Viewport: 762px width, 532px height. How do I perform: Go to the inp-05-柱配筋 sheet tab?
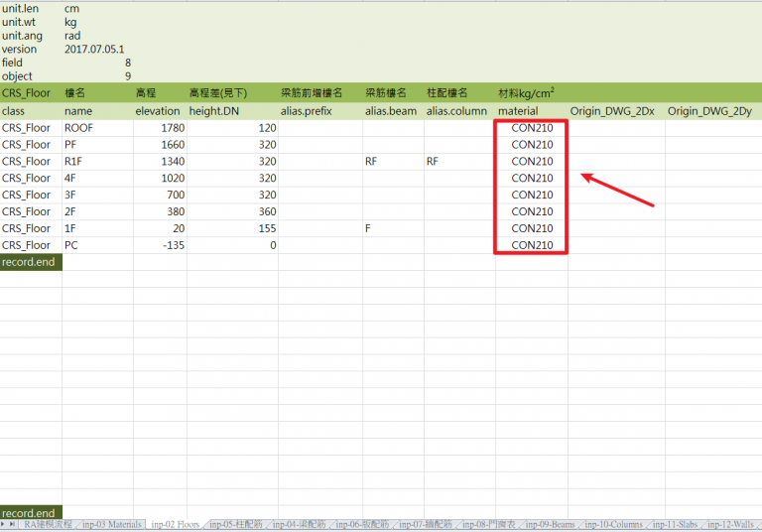(235, 524)
